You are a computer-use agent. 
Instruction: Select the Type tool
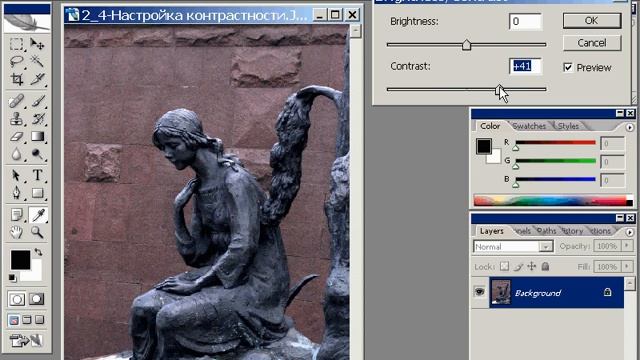click(37, 175)
